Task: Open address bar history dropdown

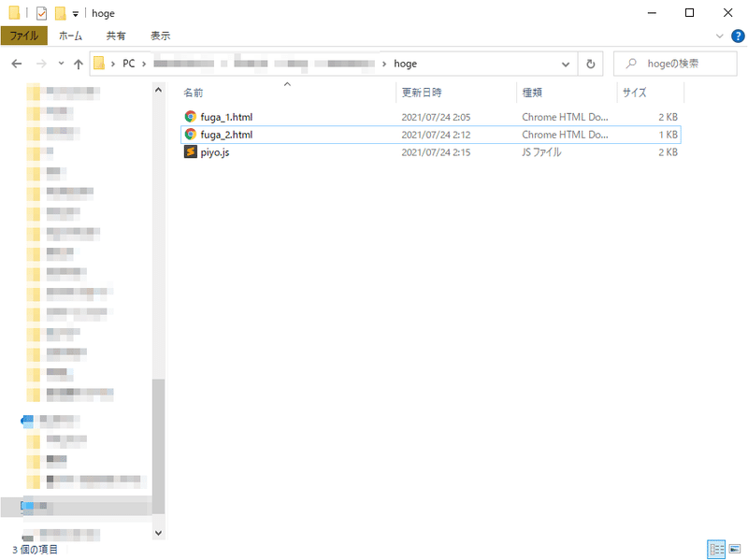Action: (x=566, y=64)
